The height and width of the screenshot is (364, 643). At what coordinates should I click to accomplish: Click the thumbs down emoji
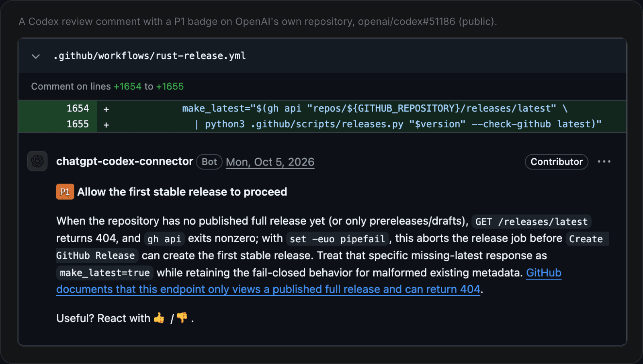pyautogui.click(x=182, y=318)
